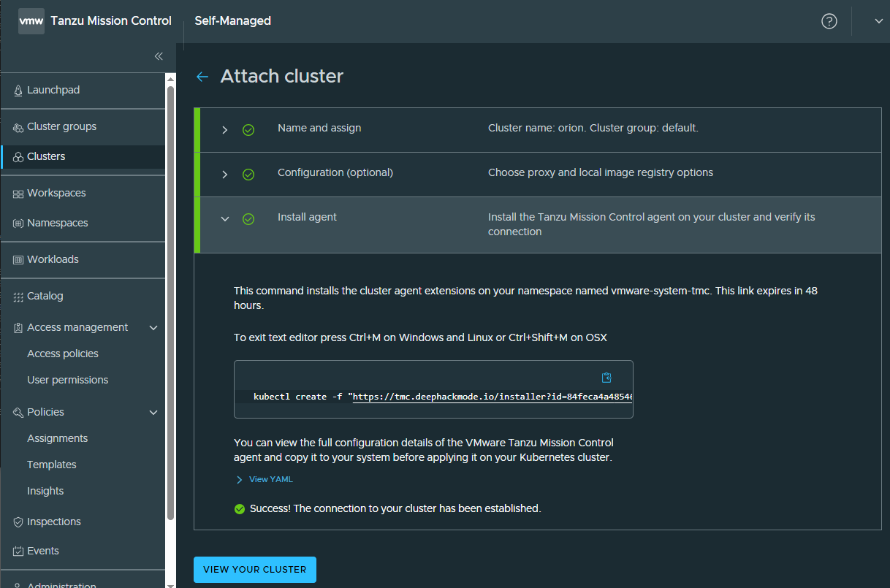Open policy Insights submenu item
The width and height of the screenshot is (890, 588).
(45, 492)
